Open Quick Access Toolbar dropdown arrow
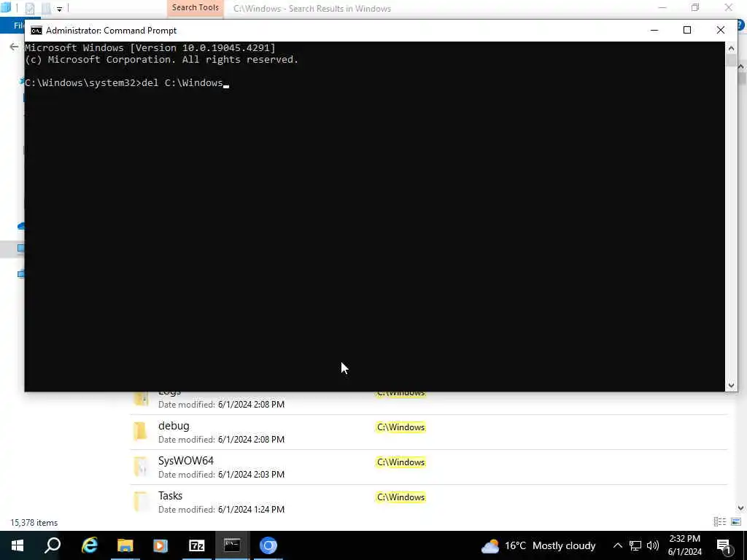This screenshot has height=560, width=747. [x=59, y=9]
